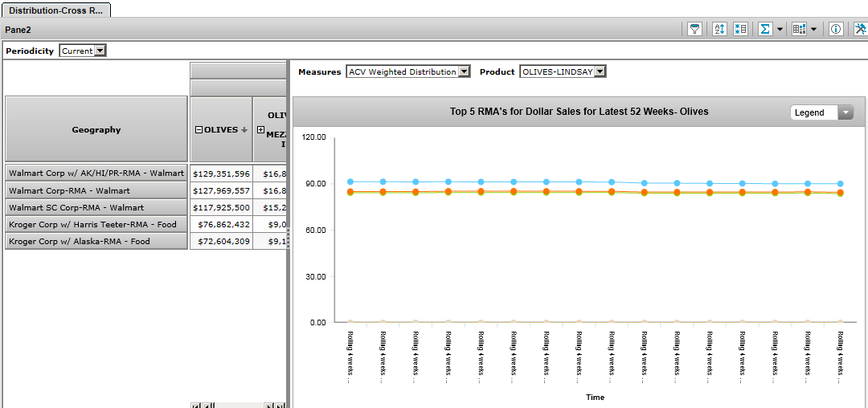Open dropdown arrow next to Sigma icon
Screen dimensions: 868x408
pos(780,29)
